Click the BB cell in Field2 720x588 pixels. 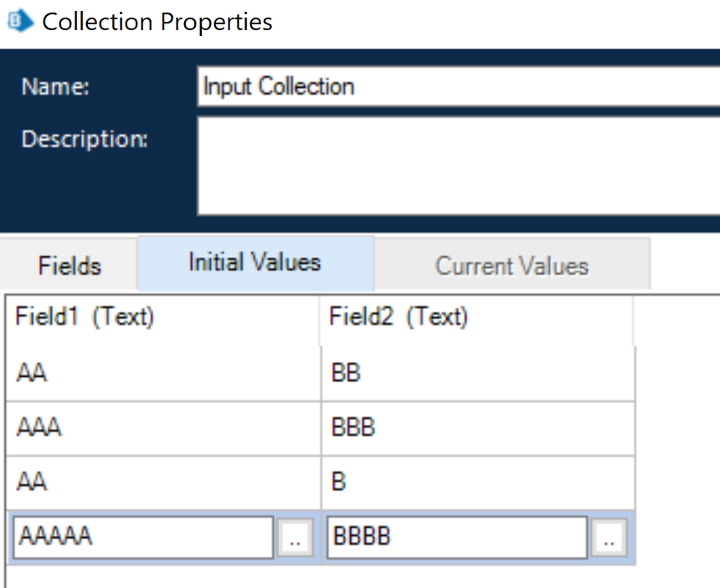477,373
